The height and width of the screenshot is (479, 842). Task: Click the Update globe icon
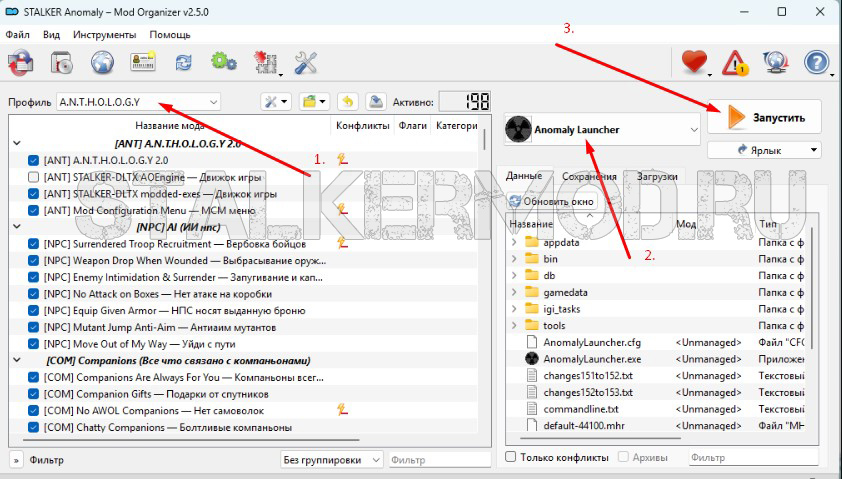coord(775,62)
